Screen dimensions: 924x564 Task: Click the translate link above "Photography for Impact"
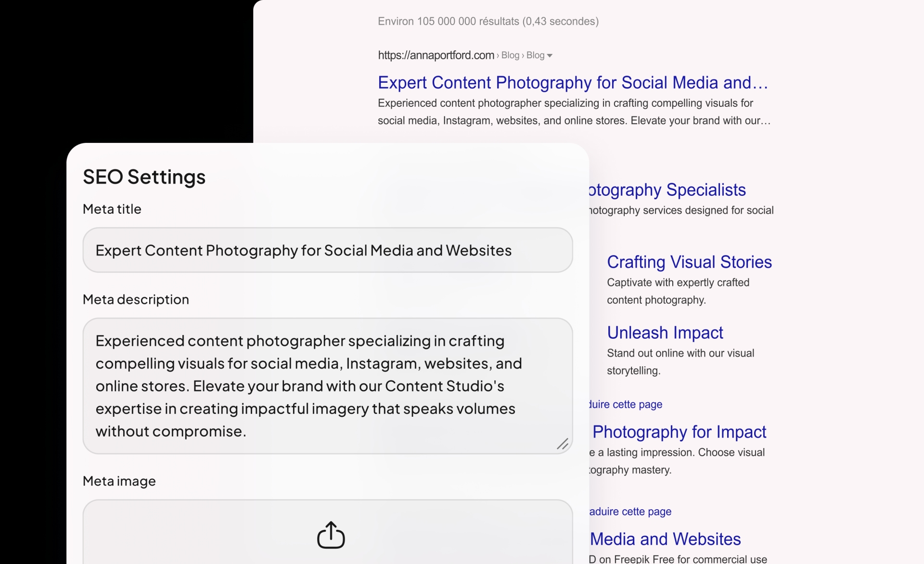(x=626, y=405)
